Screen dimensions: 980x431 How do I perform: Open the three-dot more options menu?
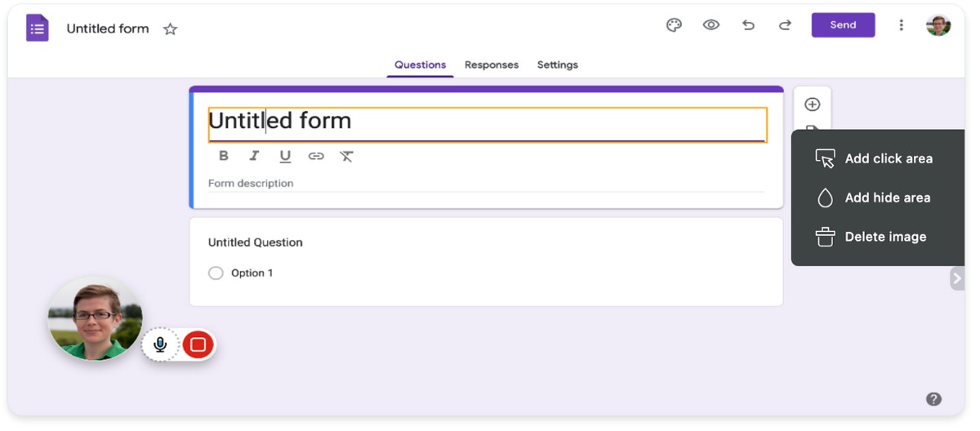click(901, 25)
